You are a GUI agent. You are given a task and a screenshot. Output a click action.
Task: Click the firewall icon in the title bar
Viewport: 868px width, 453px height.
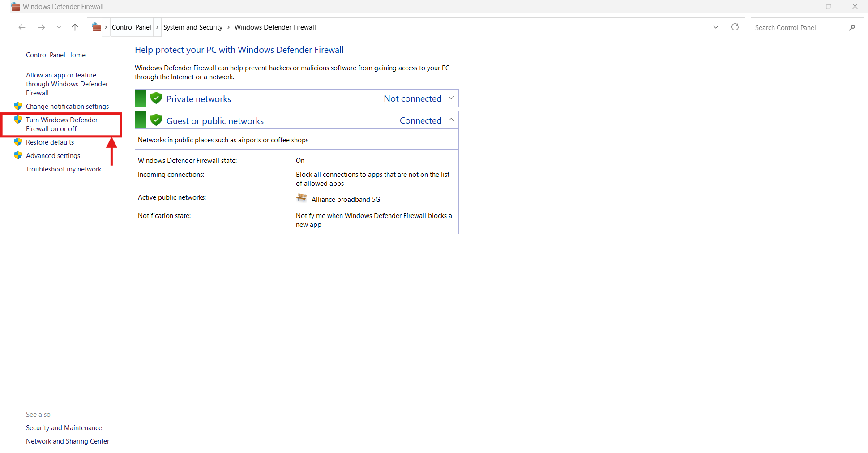click(x=15, y=6)
